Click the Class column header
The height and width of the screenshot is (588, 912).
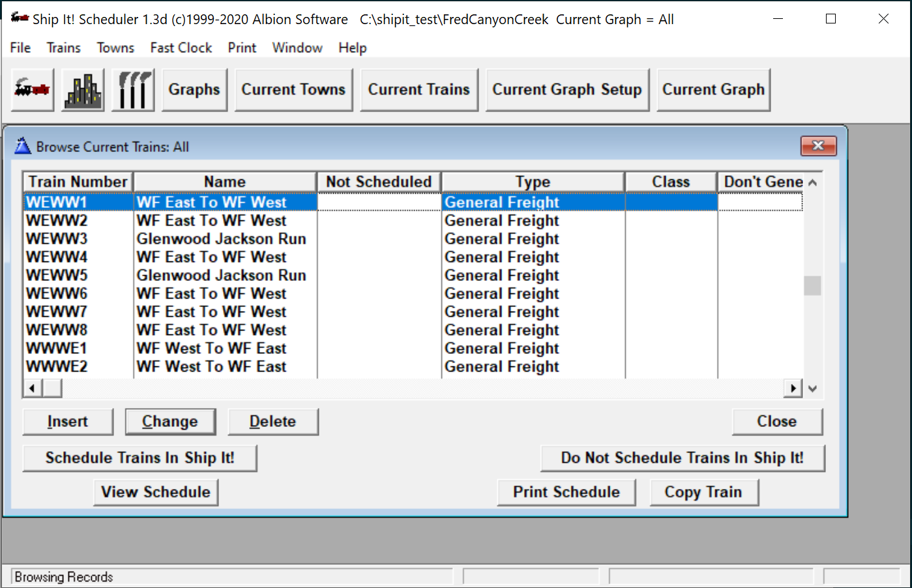[671, 182]
